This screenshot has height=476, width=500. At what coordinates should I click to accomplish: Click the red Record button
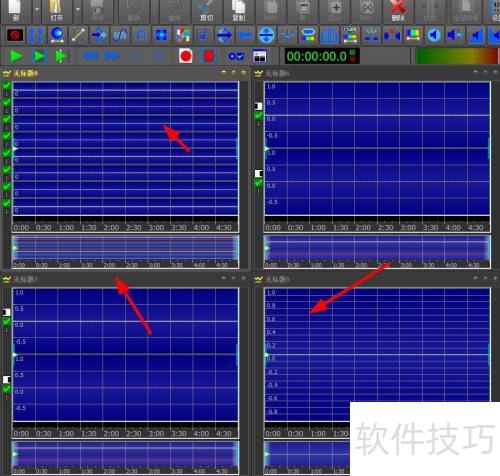click(186, 56)
